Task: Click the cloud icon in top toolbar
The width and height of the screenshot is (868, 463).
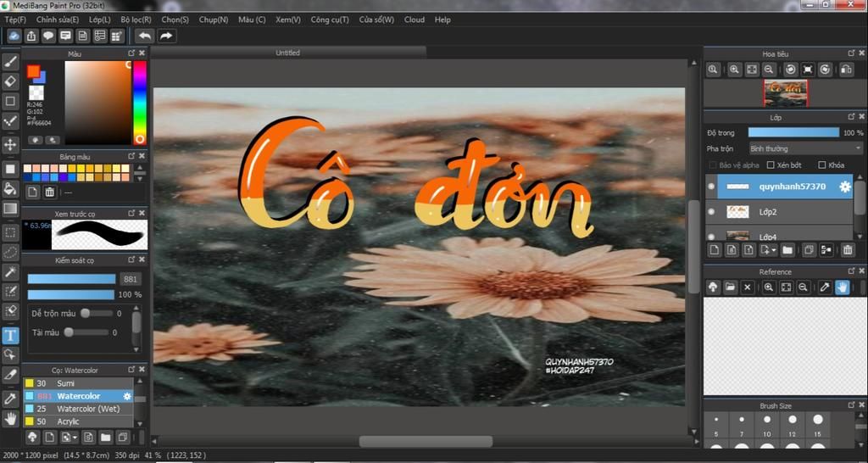Action: tap(14, 36)
